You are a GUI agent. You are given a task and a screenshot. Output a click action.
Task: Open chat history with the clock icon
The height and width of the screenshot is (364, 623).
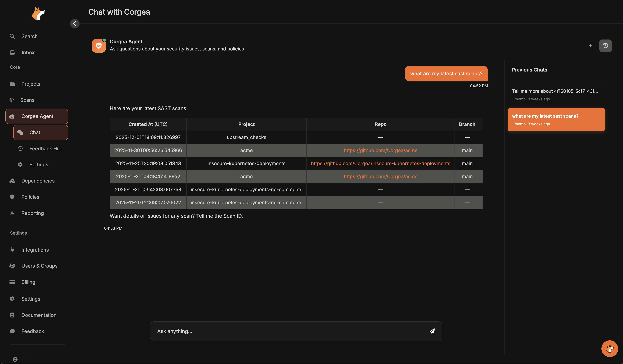click(x=605, y=45)
